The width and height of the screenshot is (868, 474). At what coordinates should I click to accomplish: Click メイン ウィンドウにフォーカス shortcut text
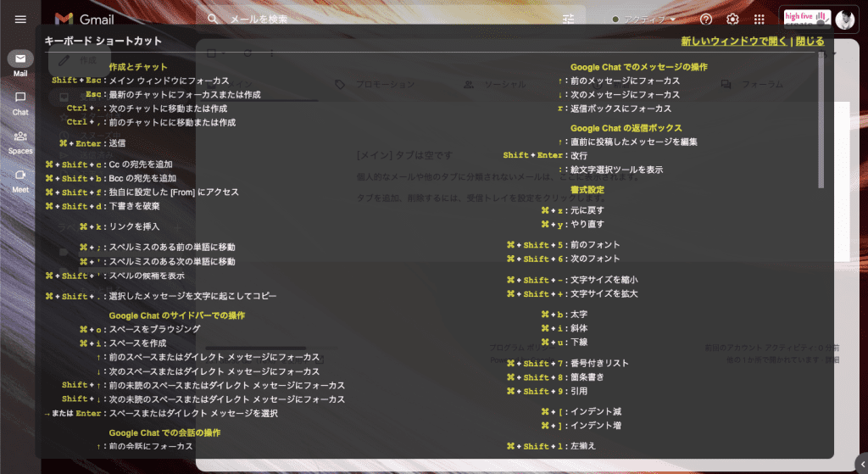coord(169,81)
